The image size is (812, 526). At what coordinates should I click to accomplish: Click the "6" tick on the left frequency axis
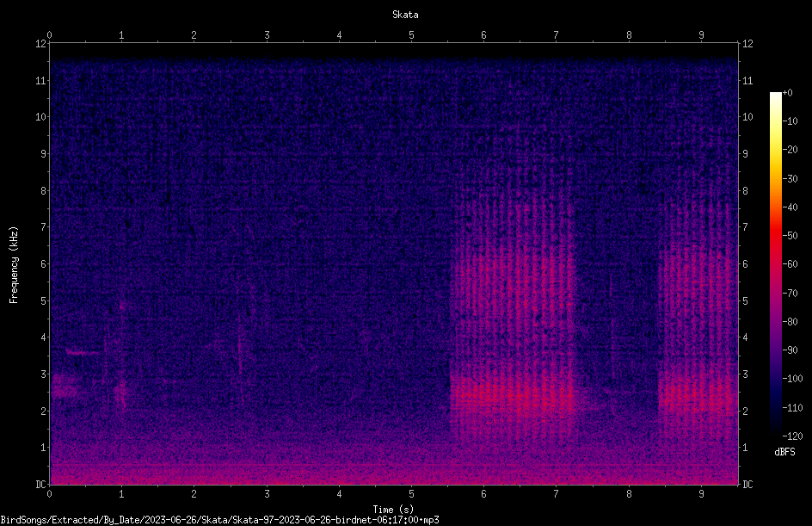(43, 263)
